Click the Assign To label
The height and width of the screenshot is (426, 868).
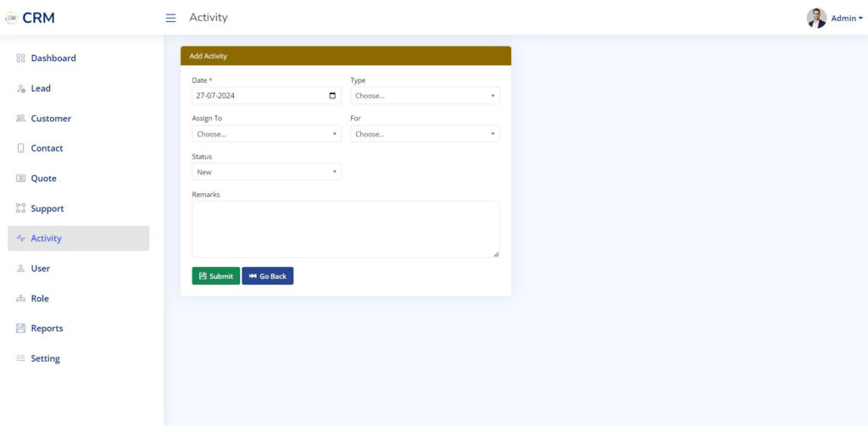(x=207, y=119)
